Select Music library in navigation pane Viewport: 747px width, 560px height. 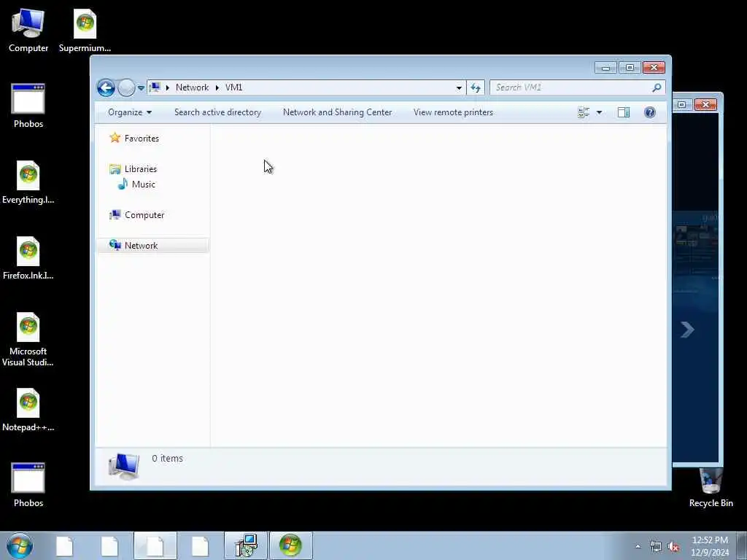144,184
